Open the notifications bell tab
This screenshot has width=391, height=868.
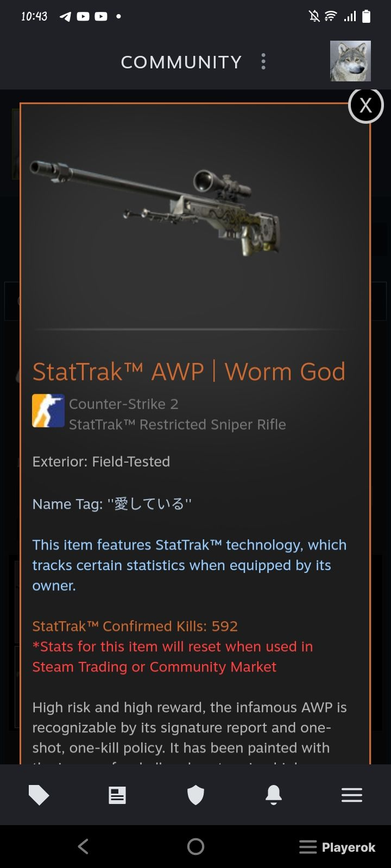coord(274,796)
